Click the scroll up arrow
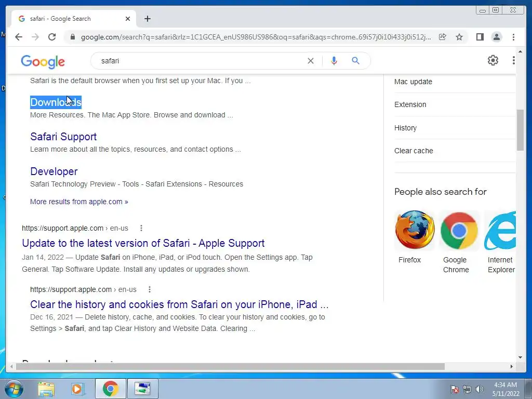Viewport: 532px width, 399px height. (520, 52)
